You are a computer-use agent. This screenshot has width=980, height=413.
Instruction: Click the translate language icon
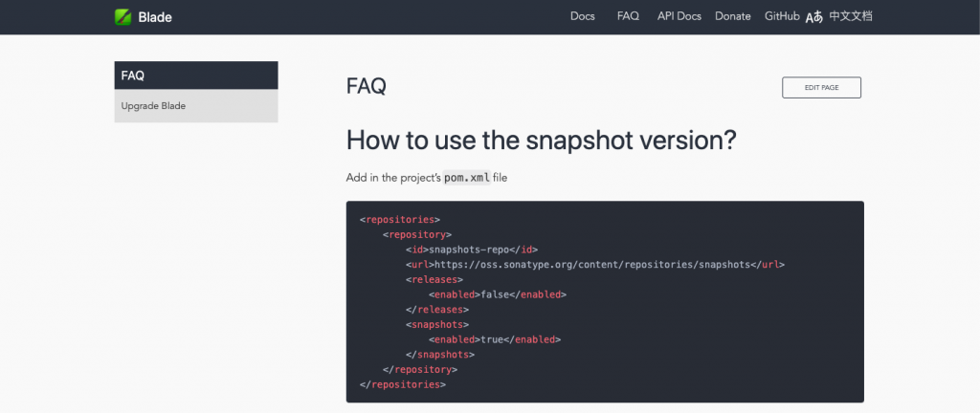pos(813,17)
